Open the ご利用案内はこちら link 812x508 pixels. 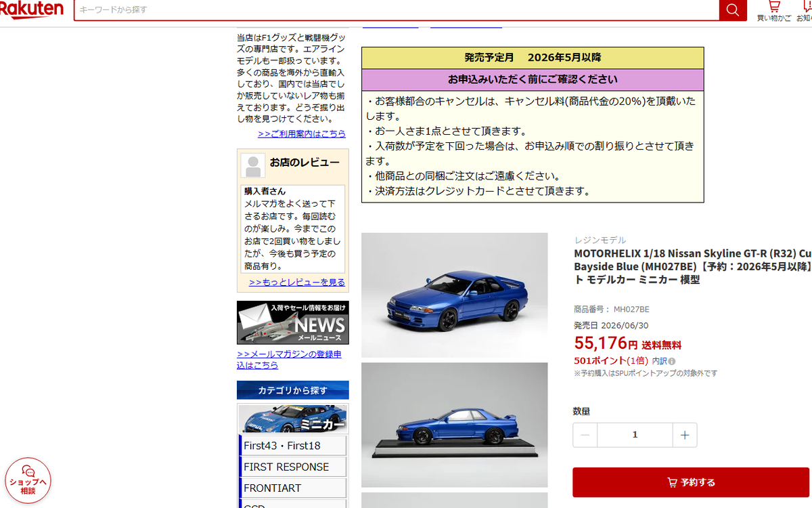(x=302, y=133)
